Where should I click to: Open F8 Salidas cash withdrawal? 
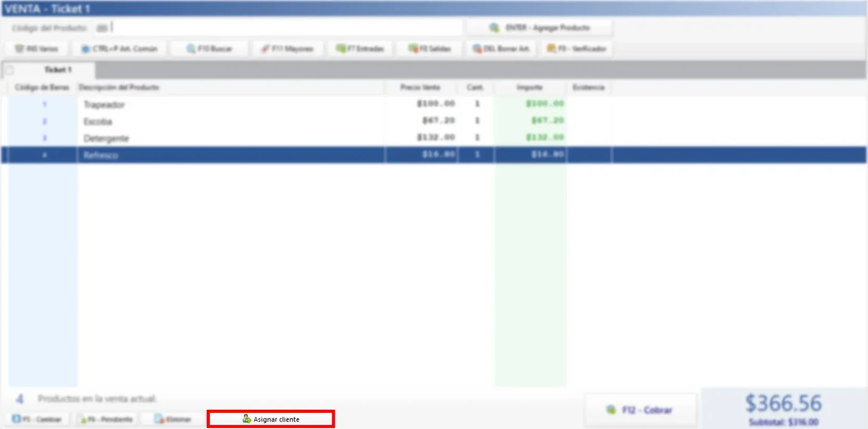point(430,49)
